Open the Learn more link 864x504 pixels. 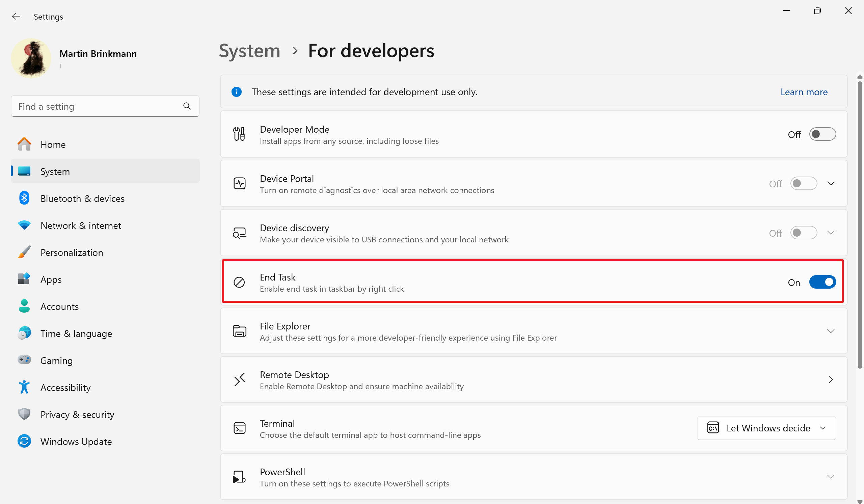coord(804,91)
